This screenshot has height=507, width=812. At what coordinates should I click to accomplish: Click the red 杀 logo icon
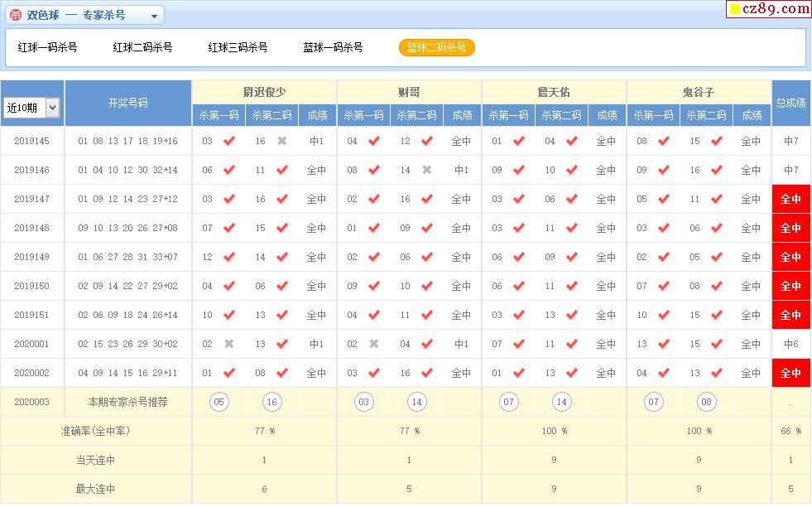coord(15,15)
